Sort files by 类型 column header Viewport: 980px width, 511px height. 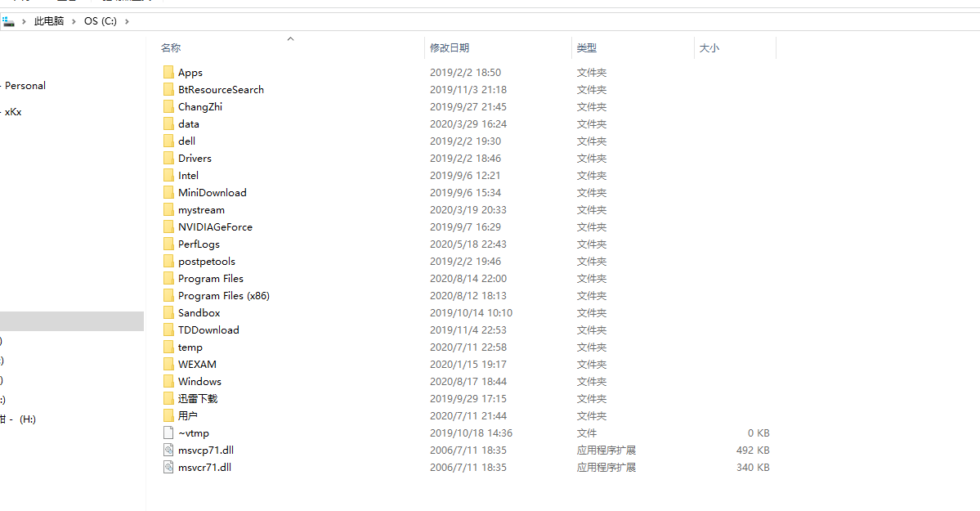pos(586,48)
